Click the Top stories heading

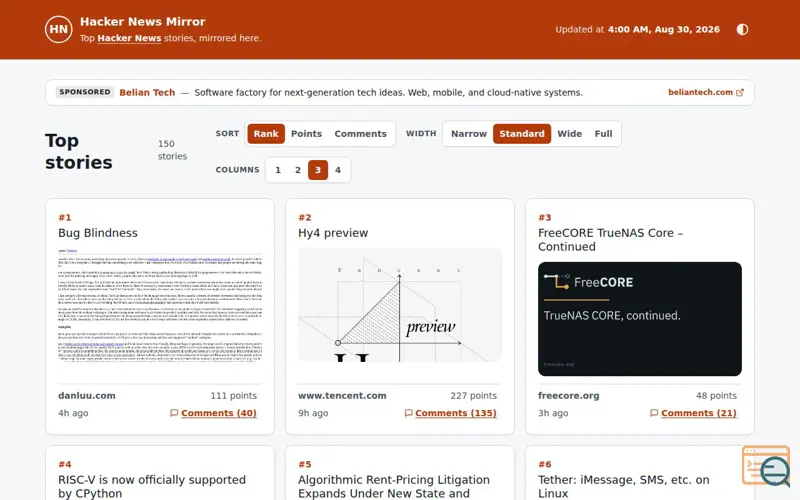[79, 151]
